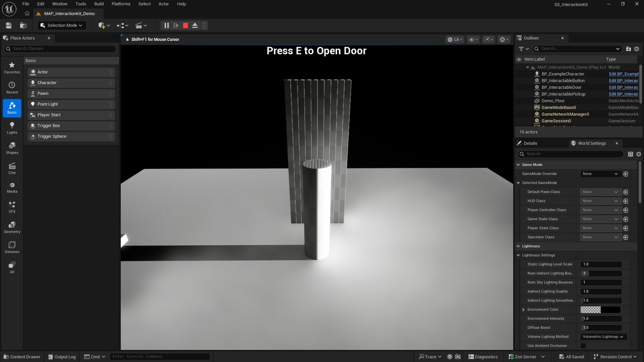The height and width of the screenshot is (362, 644).
Task: Switch to the World Settings tab
Action: pos(592,143)
